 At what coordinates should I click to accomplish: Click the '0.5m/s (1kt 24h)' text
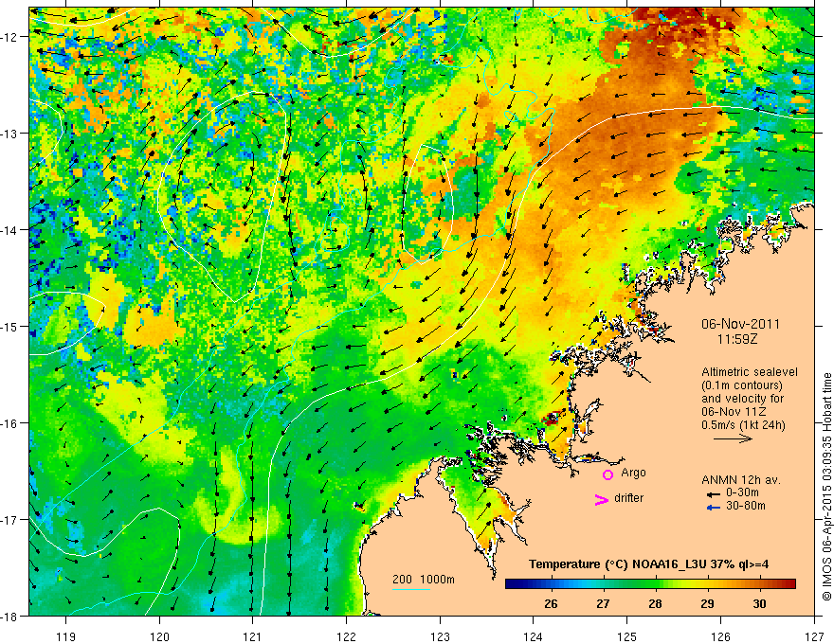coord(743,425)
